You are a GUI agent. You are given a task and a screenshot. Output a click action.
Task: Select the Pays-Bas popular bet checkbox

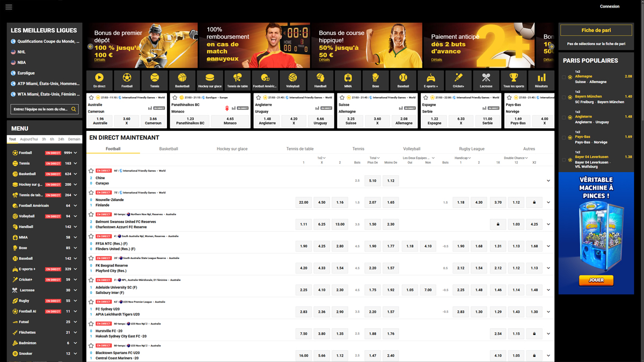(563, 138)
